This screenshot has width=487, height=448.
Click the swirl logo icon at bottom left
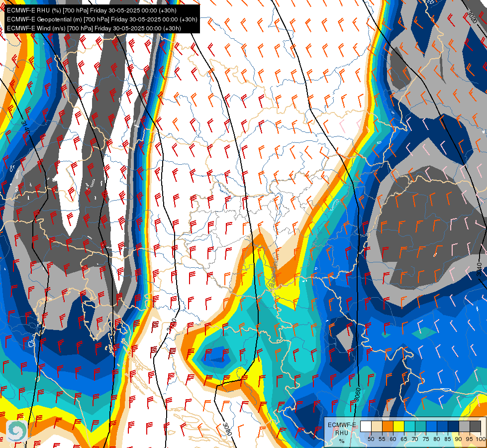coord(17,431)
